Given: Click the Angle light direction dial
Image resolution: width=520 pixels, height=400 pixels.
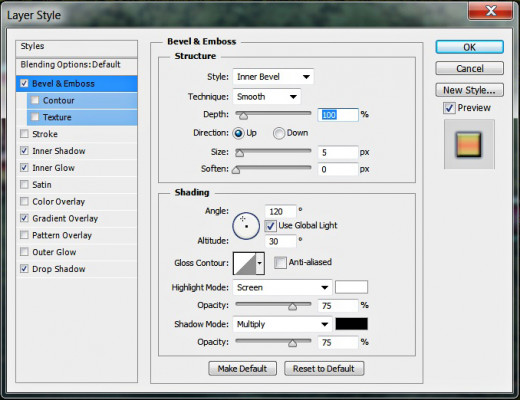Looking at the screenshot, I should coord(246,226).
